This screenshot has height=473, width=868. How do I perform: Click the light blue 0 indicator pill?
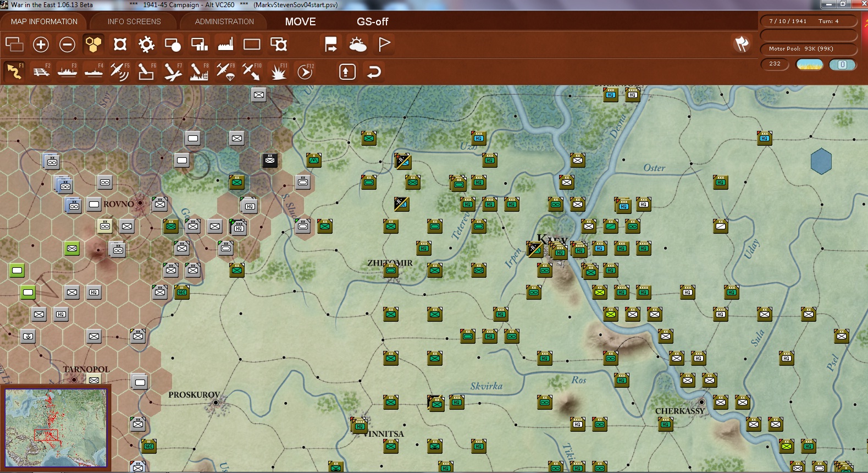click(842, 64)
